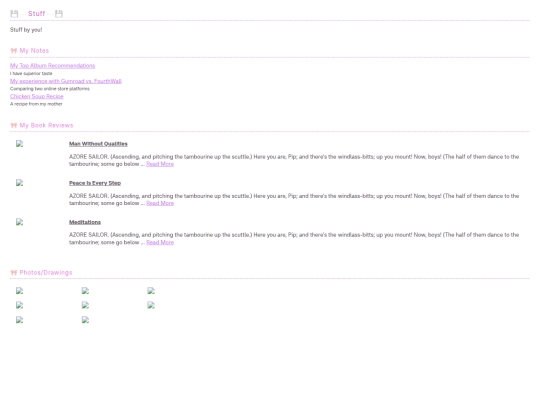Open Peace Is Every Step review title
The height and width of the screenshot is (405, 540).
[95, 183]
